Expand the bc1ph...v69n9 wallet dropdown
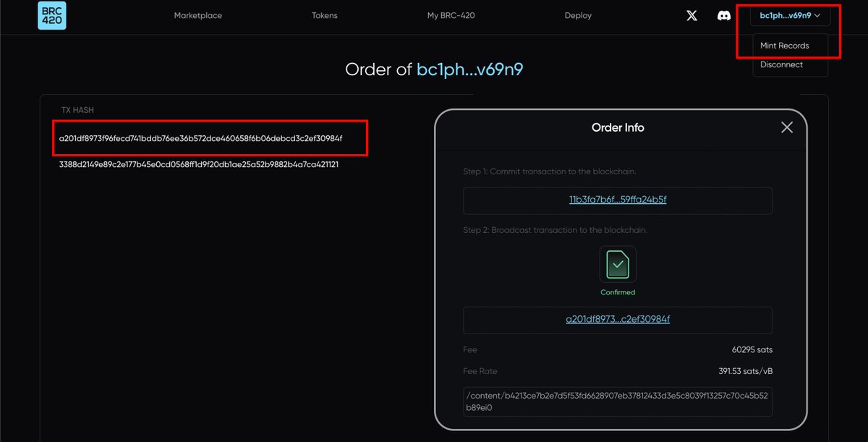The height and width of the screenshot is (442, 868). tap(790, 15)
